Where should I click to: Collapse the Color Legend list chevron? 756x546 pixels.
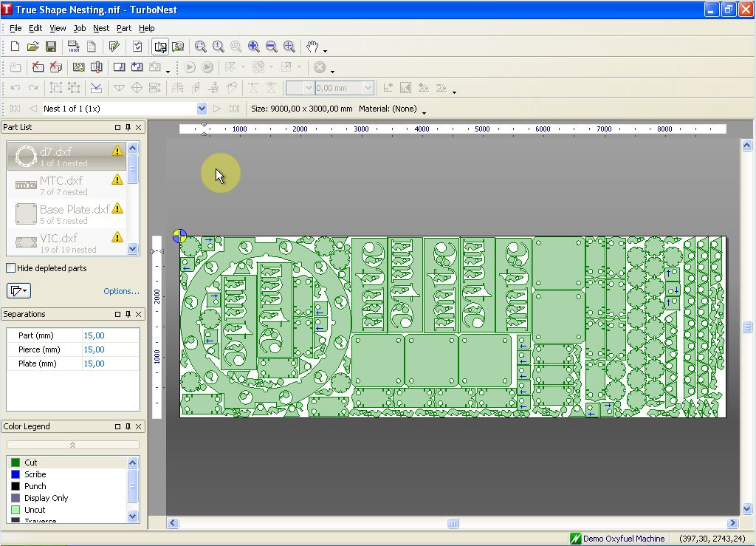72,444
